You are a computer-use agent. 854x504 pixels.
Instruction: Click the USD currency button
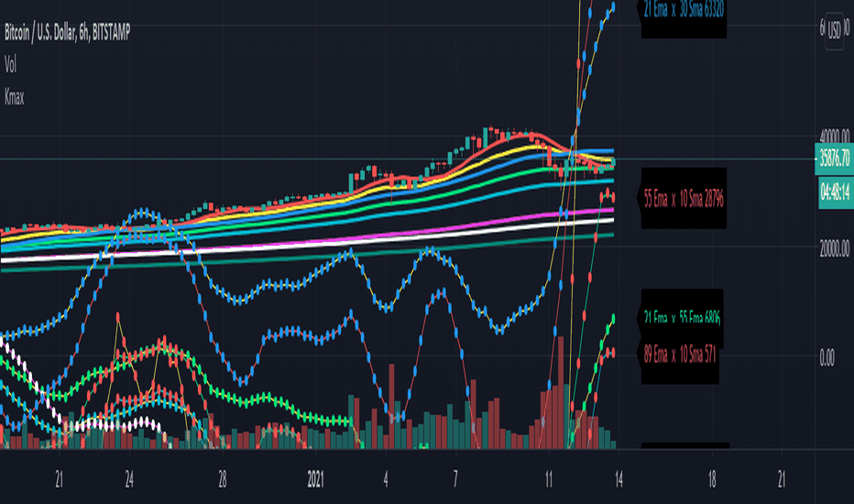tap(834, 31)
